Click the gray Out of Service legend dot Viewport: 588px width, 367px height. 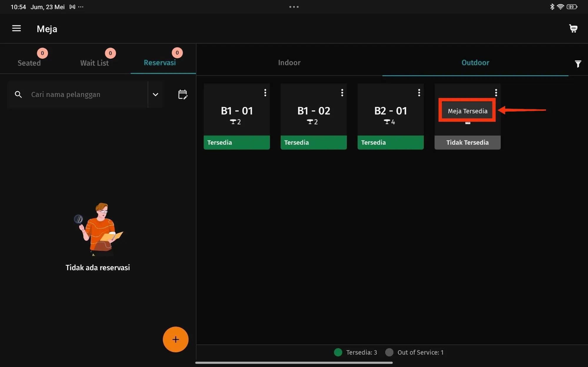coord(389,352)
